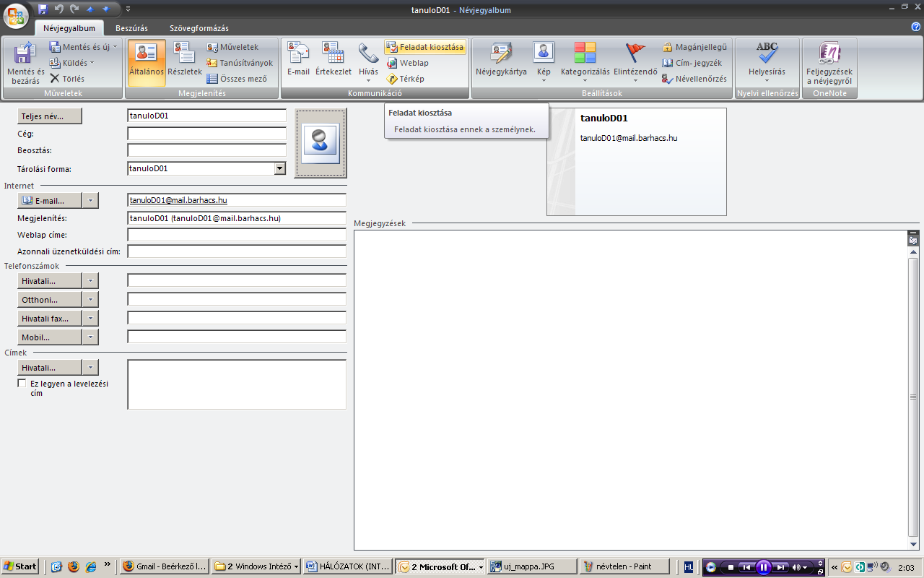Click the Megjegyzések notes area
The height and width of the screenshot is (578, 924).
point(631,390)
